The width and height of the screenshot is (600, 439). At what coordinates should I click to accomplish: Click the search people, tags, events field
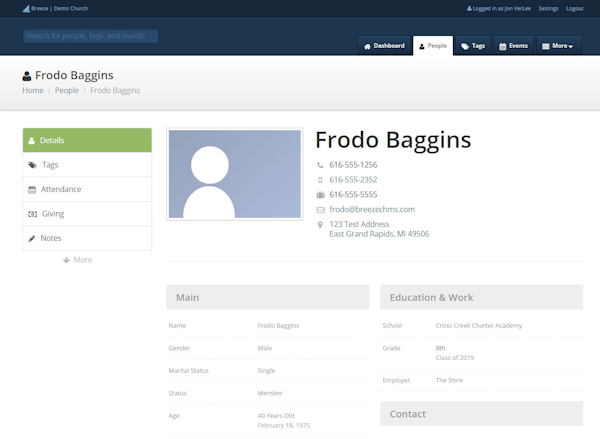90,36
